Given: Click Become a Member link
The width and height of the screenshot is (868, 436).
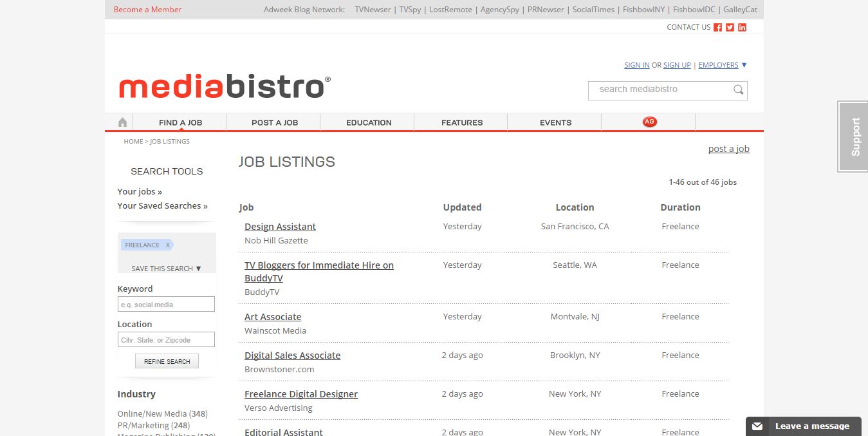Looking at the screenshot, I should [x=147, y=10].
